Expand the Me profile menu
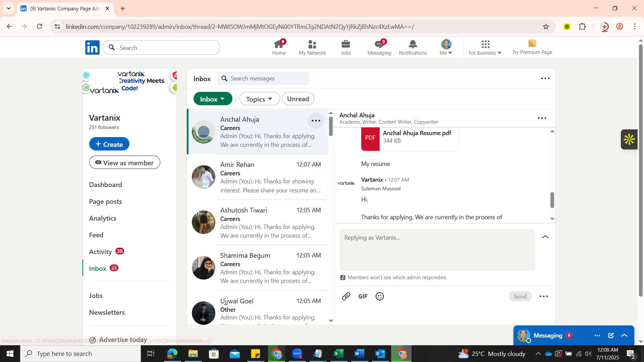The height and width of the screenshot is (362, 644). coord(446,48)
